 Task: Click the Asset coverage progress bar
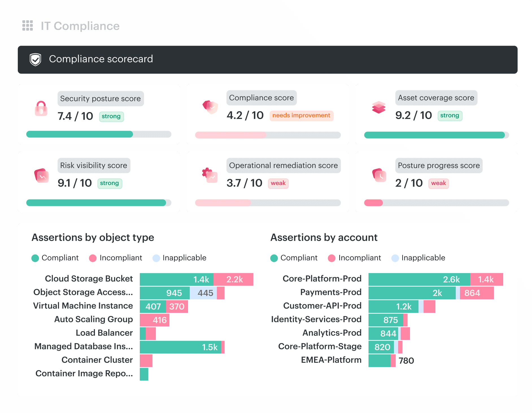pyautogui.click(x=437, y=135)
